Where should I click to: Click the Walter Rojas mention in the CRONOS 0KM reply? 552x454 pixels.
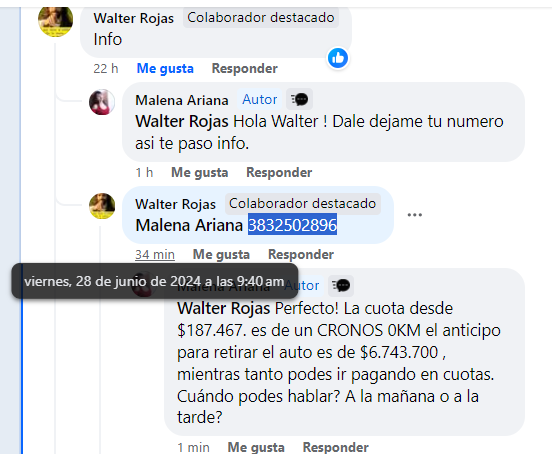click(x=224, y=309)
